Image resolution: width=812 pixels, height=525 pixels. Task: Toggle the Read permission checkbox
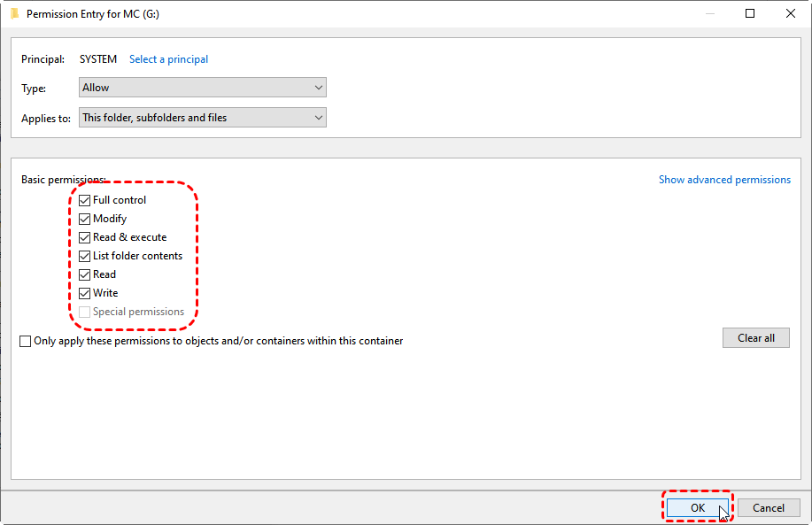(x=85, y=274)
